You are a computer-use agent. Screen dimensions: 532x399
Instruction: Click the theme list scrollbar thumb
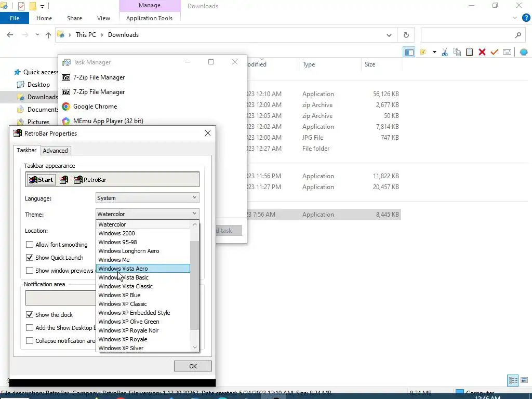(194, 285)
